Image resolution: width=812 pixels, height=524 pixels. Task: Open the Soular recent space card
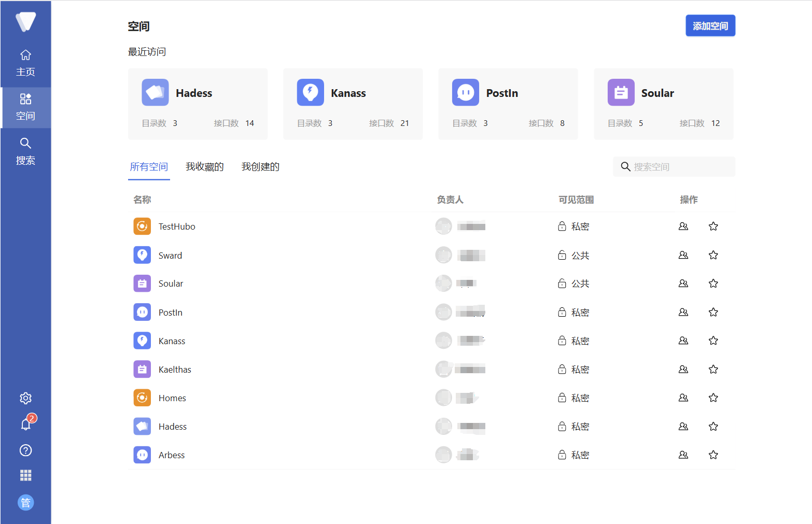[663, 104]
